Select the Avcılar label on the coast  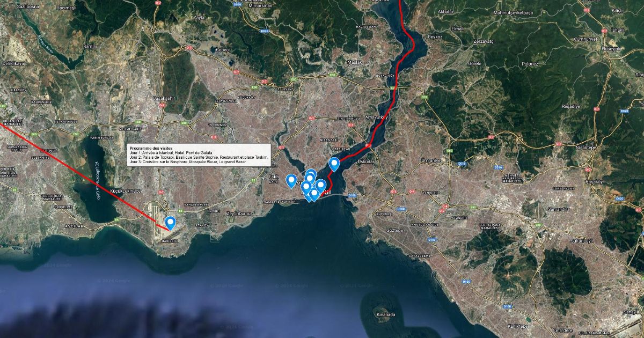[x=75, y=226]
